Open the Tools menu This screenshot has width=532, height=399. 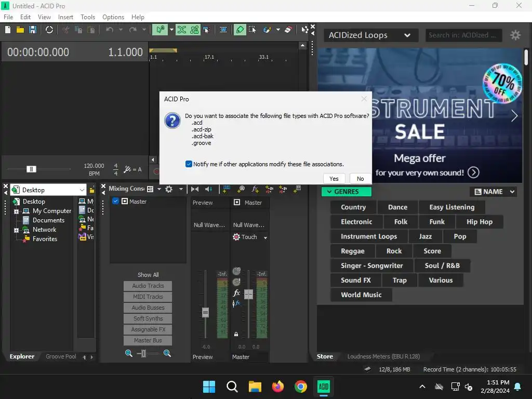[88, 17]
